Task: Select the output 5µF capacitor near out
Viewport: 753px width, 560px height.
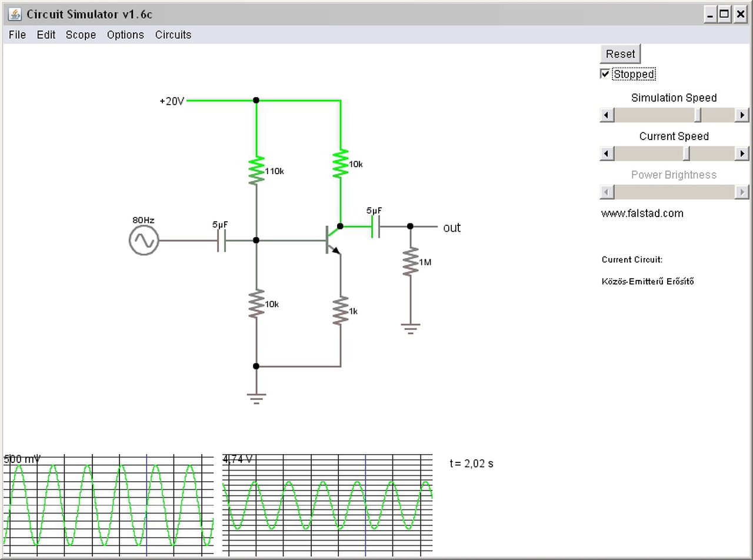Action: pyautogui.click(x=375, y=226)
